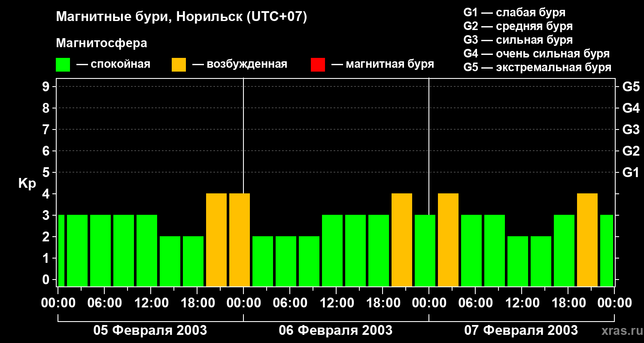Click the '05 Февраля 2003' date label
The image size is (644, 343).
[x=150, y=331]
